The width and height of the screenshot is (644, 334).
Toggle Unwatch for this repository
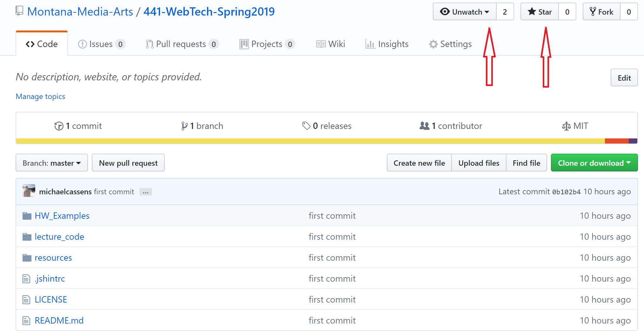point(465,12)
